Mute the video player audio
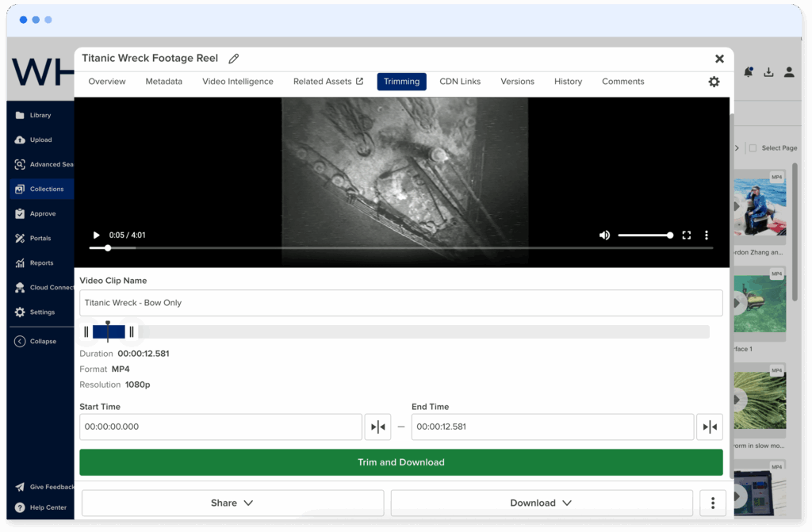812x532 pixels. pos(604,235)
